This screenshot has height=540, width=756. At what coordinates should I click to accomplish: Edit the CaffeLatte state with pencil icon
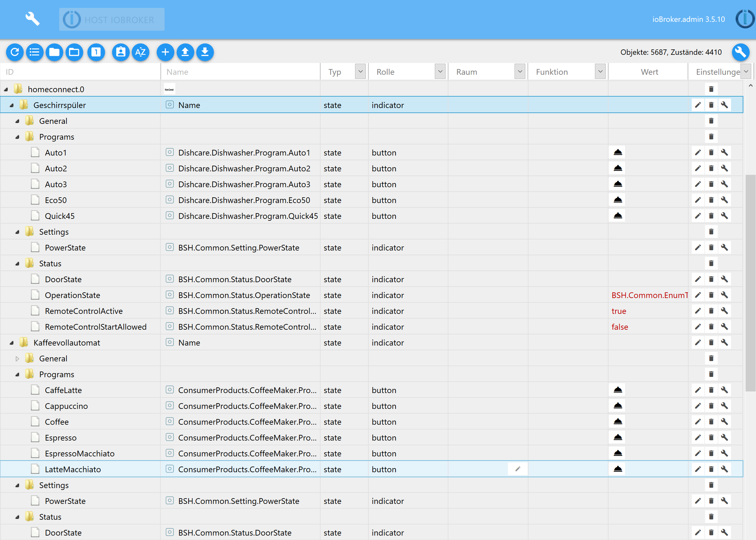[698, 390]
